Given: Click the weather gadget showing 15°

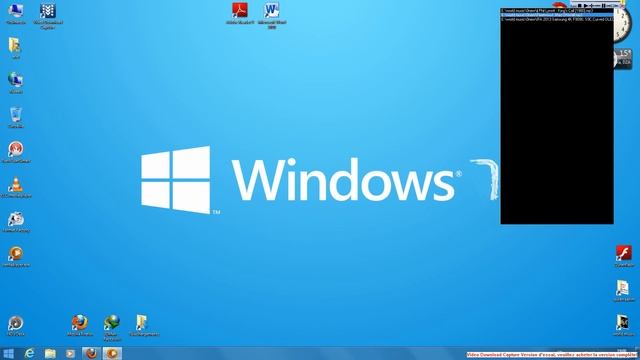Looking at the screenshot, I should [623, 58].
